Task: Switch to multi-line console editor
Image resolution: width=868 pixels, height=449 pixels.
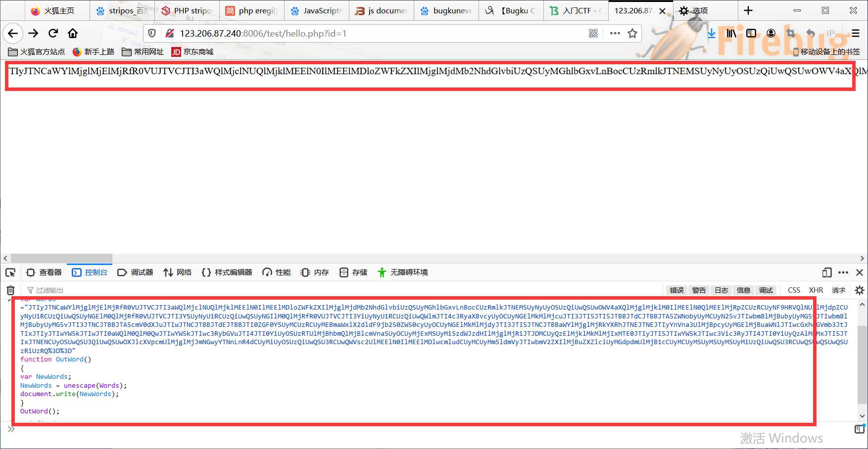Action: click(x=860, y=429)
